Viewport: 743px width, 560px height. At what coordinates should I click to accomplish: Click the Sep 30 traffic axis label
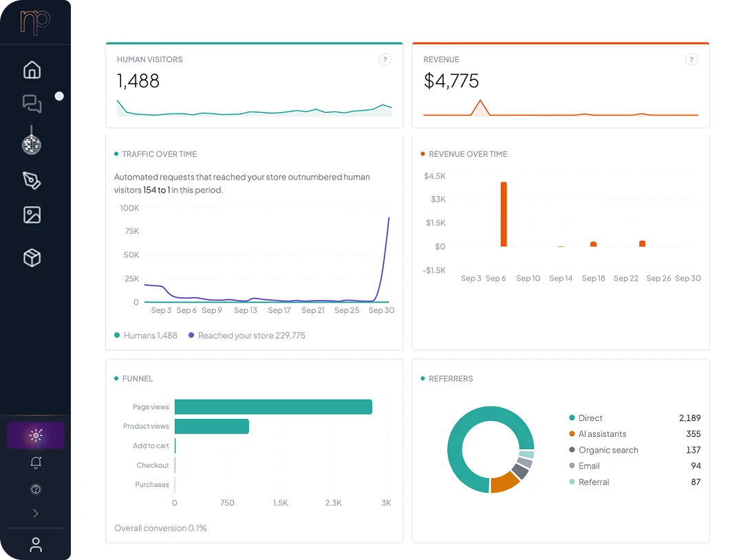(x=381, y=310)
